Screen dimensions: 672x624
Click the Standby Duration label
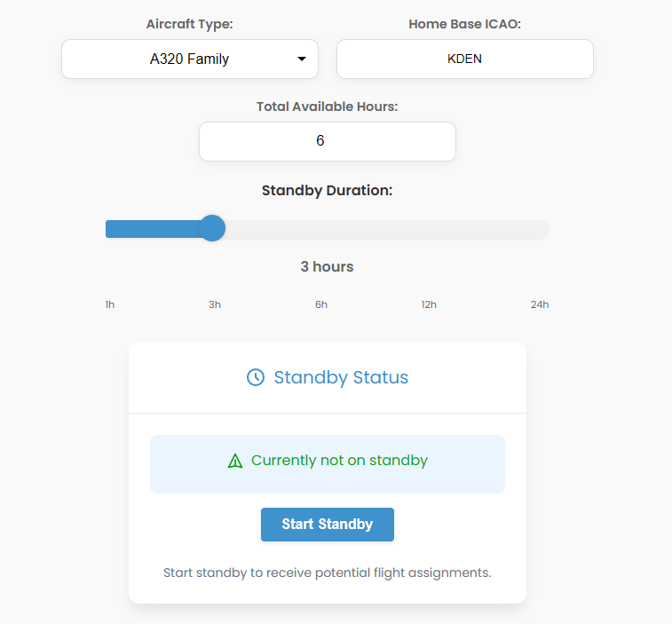coord(327,190)
